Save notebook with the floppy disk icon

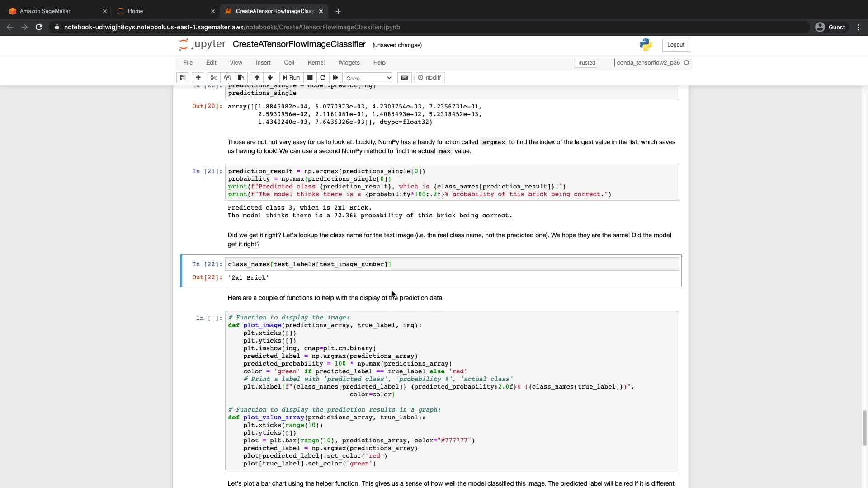tap(183, 78)
